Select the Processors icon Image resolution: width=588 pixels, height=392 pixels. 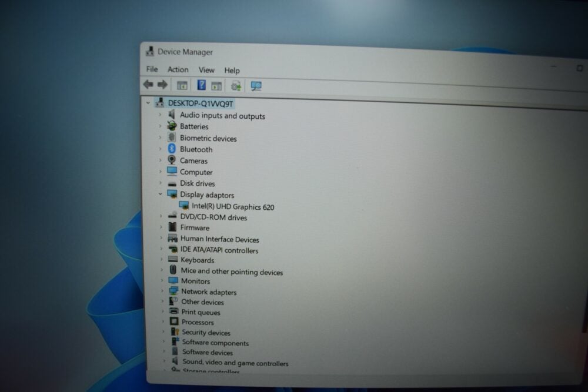coord(174,321)
